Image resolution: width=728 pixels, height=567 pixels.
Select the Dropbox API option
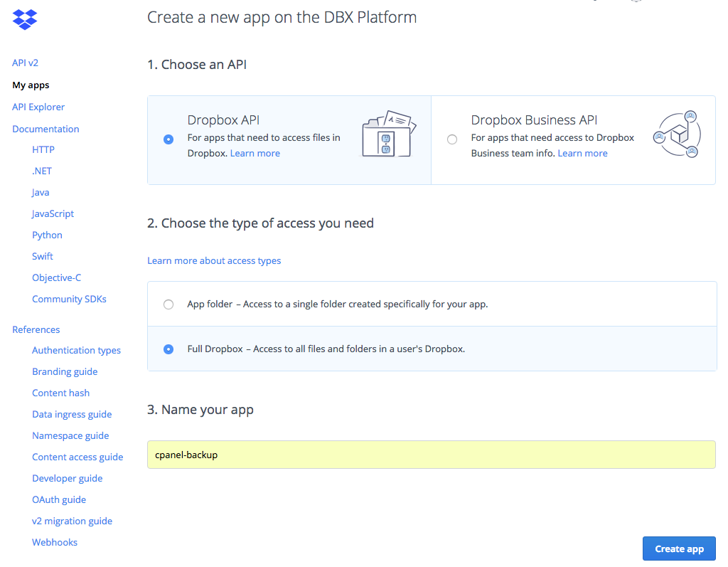tap(168, 139)
